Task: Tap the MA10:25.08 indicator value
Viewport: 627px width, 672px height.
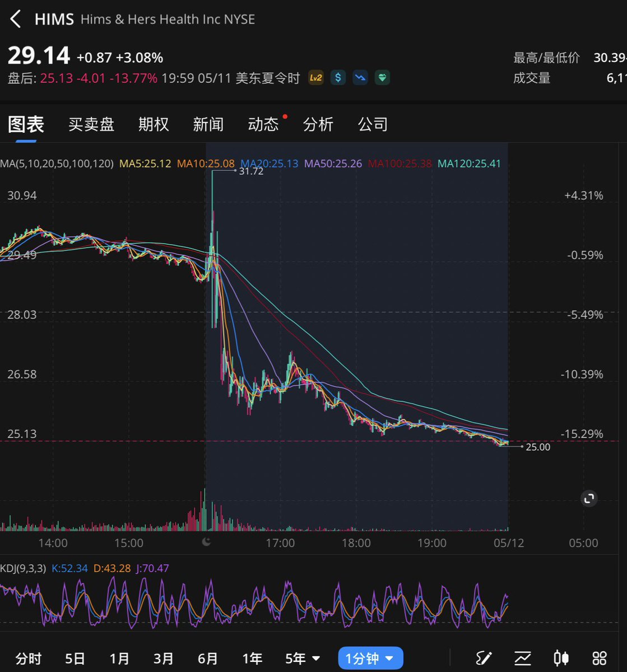Action: pos(206,164)
